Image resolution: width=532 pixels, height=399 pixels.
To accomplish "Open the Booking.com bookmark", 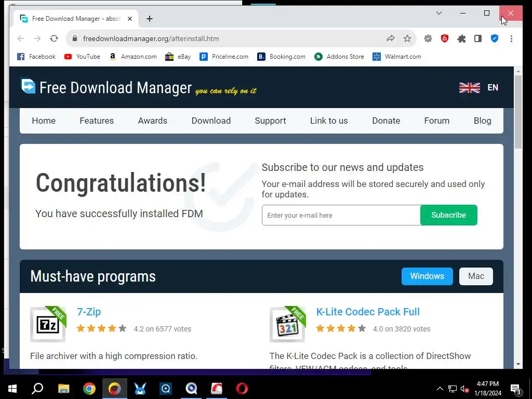I will coord(281,57).
